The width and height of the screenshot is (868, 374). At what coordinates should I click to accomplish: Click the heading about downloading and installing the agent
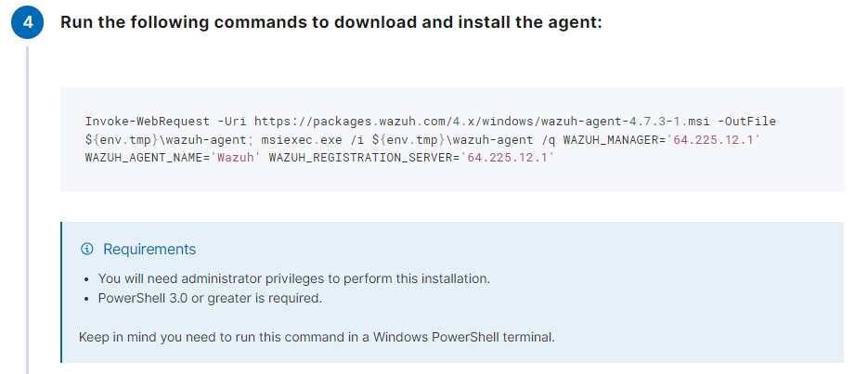coord(331,22)
